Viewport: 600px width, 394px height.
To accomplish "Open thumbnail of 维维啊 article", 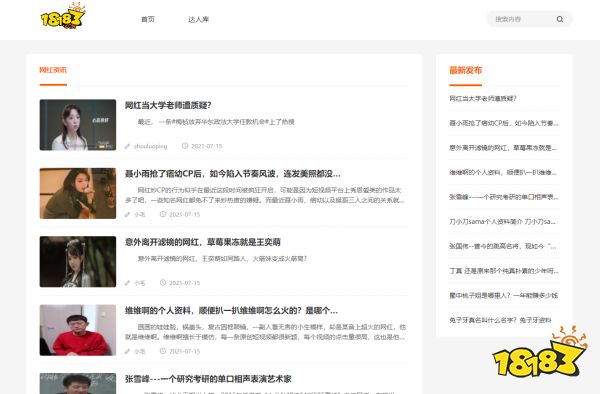I will pos(78,330).
